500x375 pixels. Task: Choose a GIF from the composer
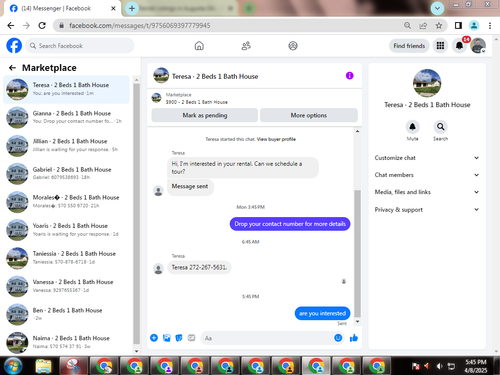coord(191,338)
